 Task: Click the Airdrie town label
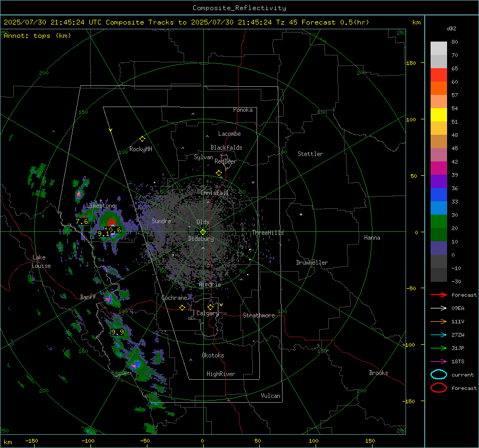pyautogui.click(x=210, y=284)
